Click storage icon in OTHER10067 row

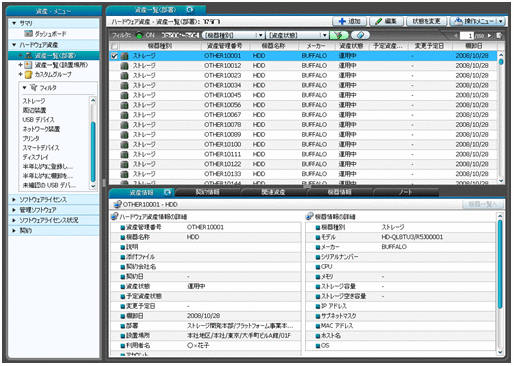click(x=124, y=115)
